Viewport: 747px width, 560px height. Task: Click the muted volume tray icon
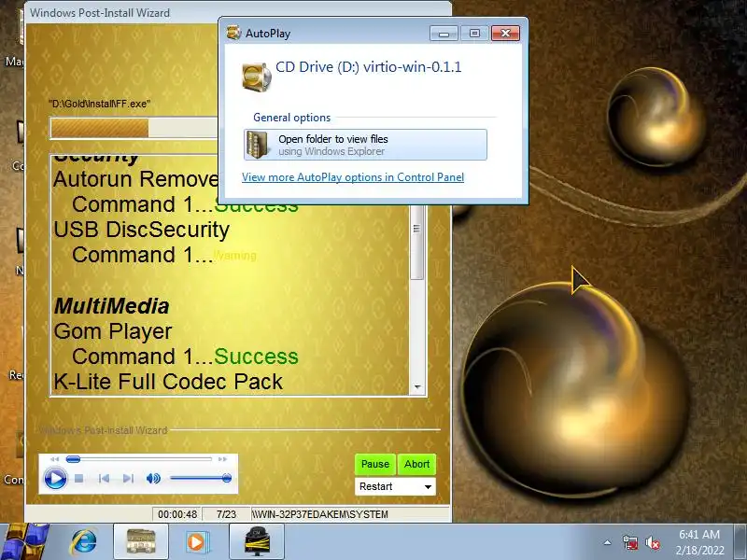pyautogui.click(x=652, y=542)
